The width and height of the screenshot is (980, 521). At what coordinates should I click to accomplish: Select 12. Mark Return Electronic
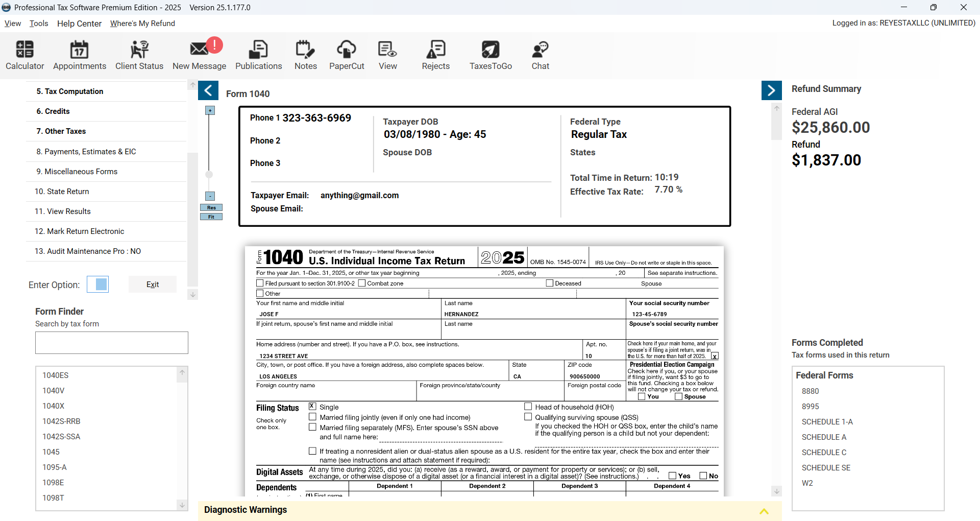[x=106, y=231]
